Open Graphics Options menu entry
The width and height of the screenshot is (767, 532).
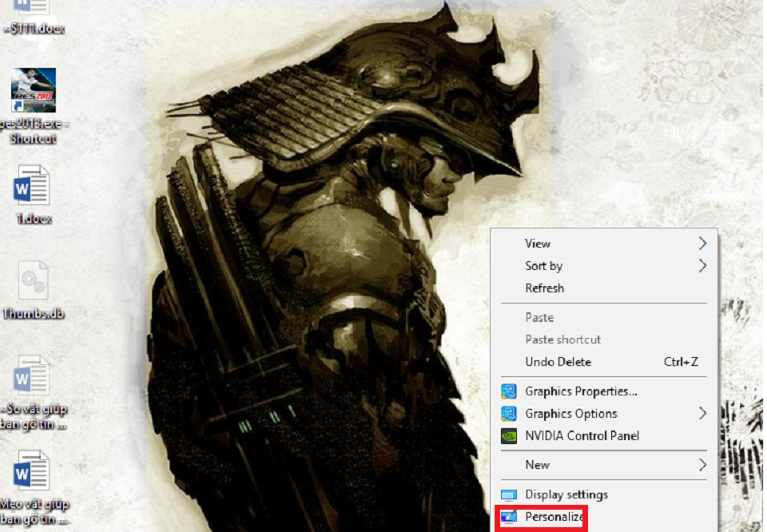point(604,414)
